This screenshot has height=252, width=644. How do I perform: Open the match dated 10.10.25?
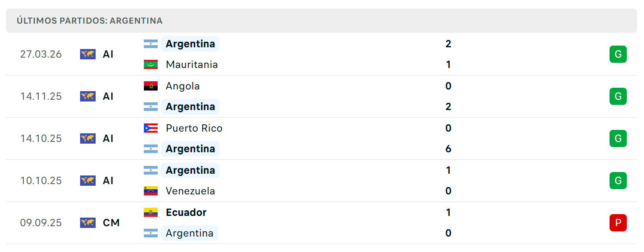pyautogui.click(x=322, y=181)
